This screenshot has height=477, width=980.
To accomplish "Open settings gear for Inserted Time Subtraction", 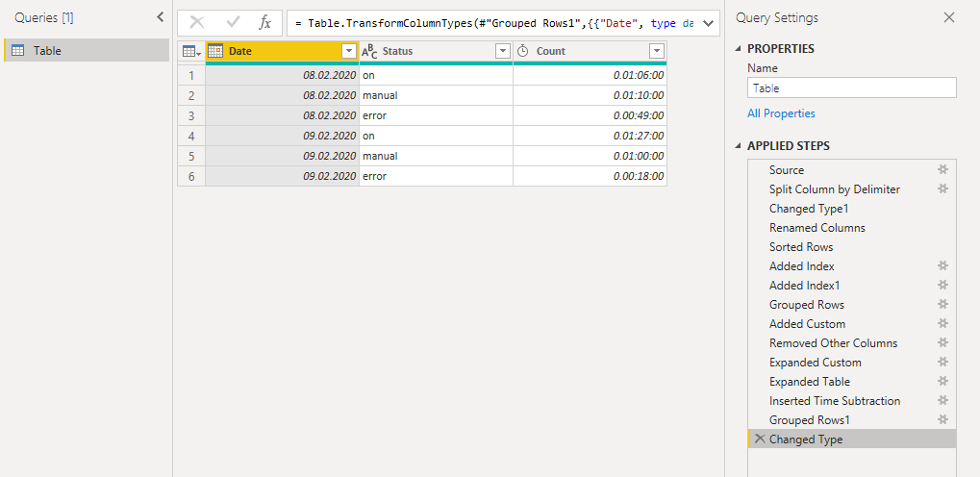I will pyautogui.click(x=943, y=400).
